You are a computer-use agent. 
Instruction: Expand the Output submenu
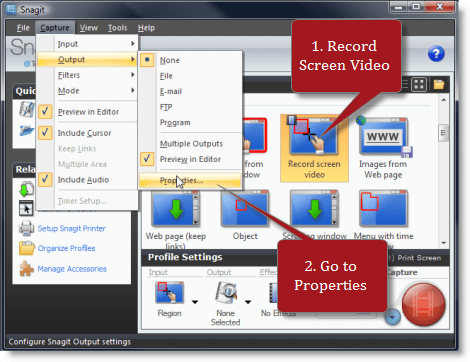(87, 59)
